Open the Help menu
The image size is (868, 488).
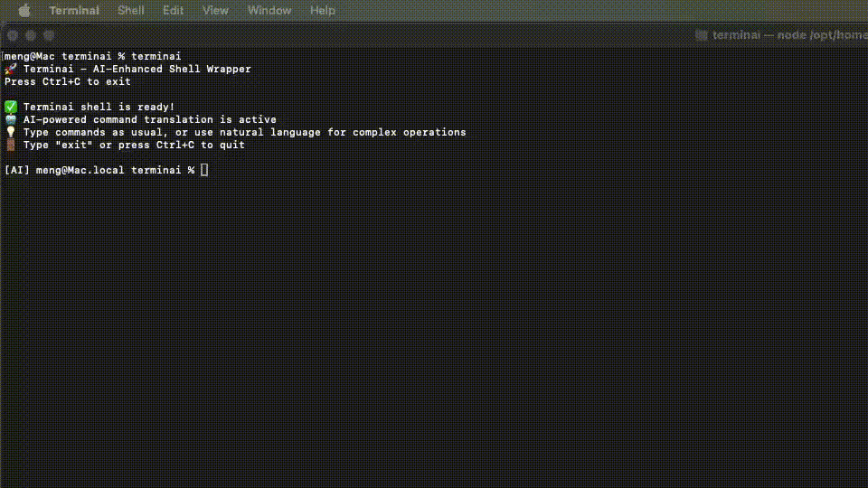tap(322, 11)
